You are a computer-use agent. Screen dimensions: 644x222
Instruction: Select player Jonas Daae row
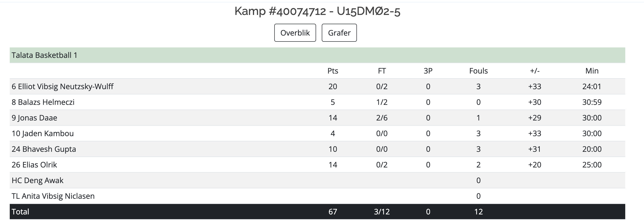317,118
